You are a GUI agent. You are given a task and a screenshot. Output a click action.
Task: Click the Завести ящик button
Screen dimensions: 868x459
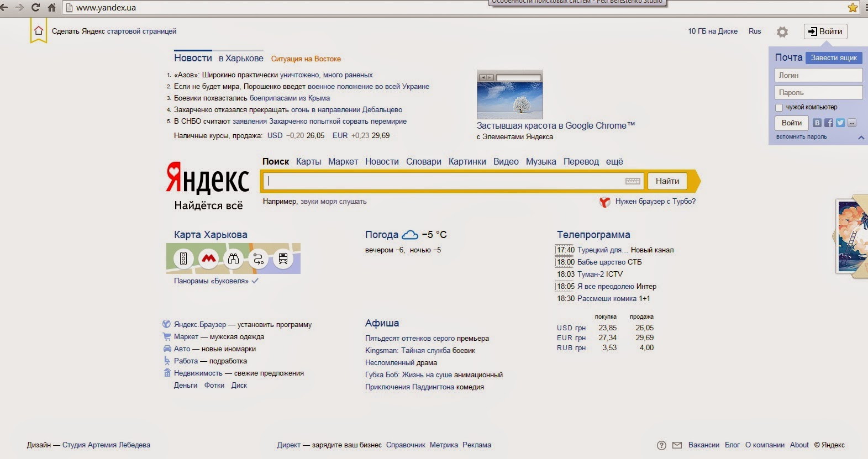point(834,57)
